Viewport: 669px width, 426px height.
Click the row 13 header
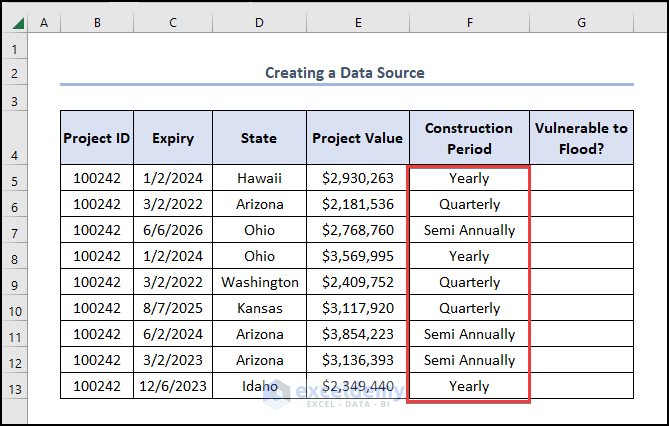coord(15,386)
